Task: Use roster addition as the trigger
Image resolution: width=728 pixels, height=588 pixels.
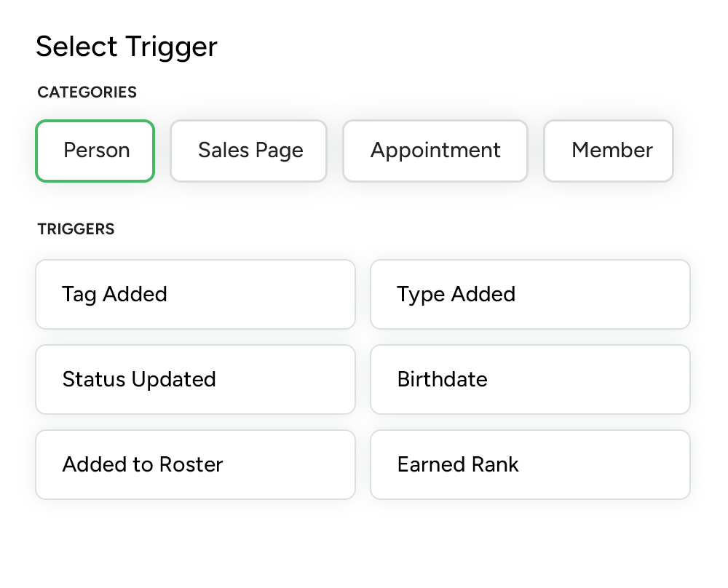Action: point(195,464)
